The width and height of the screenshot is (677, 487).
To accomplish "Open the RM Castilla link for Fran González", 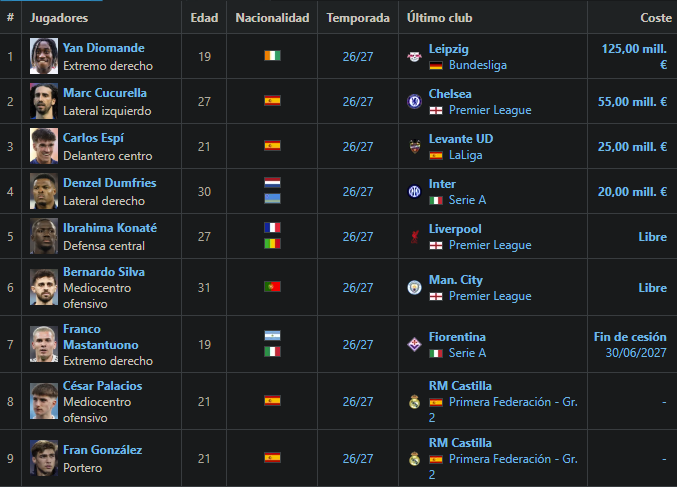I will 460,443.
